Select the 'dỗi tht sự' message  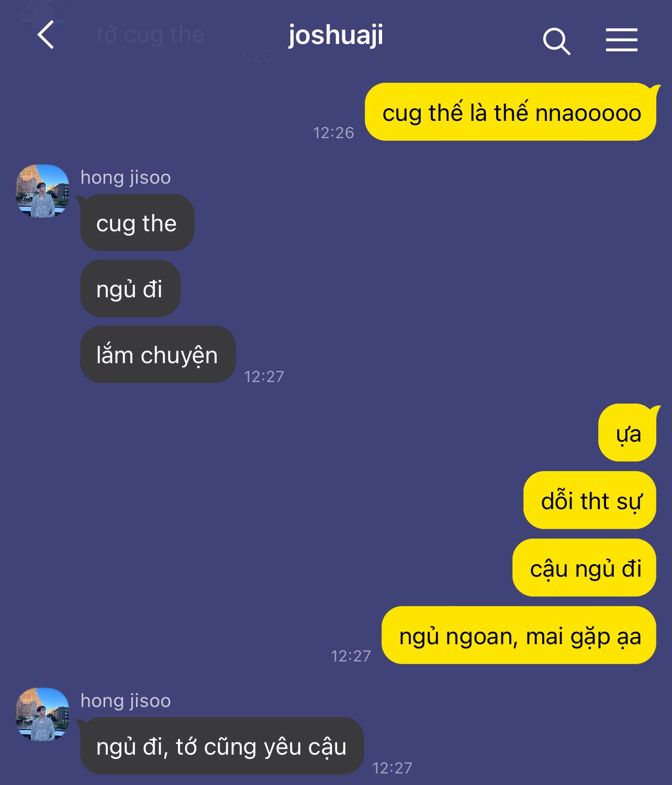590,500
